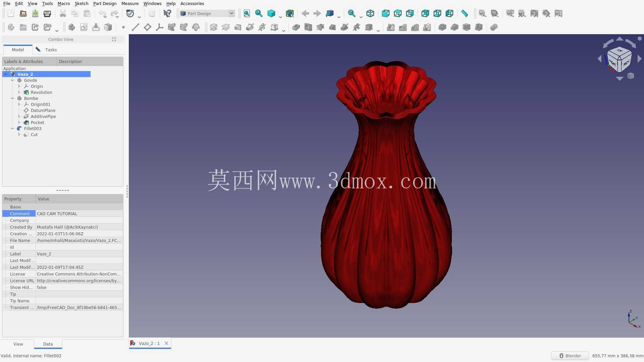Collapse the Fillet003 tree node

pyautogui.click(x=12, y=128)
